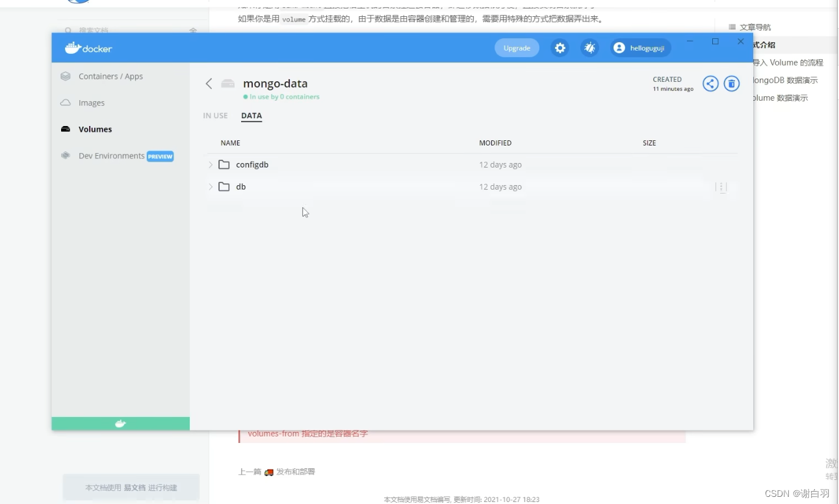Select Volumes in the sidebar
This screenshot has height=504, width=839.
[x=95, y=129]
